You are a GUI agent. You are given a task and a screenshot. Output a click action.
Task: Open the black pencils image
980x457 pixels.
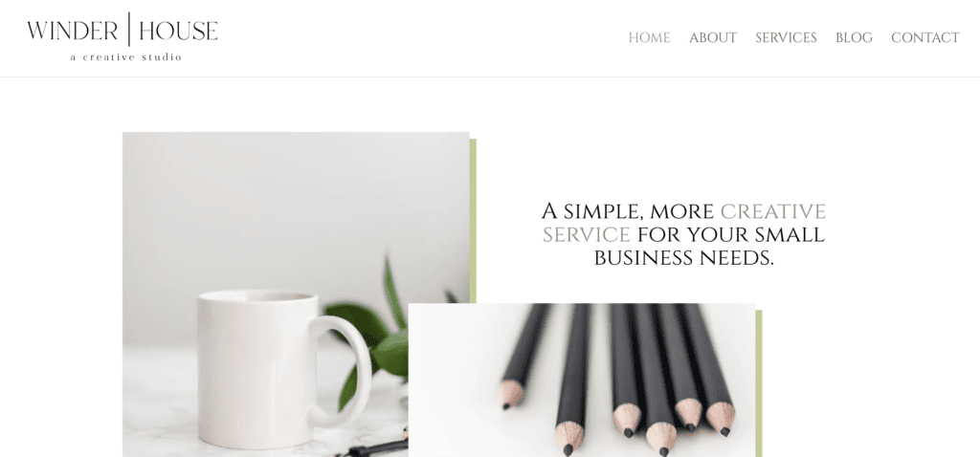click(x=581, y=381)
